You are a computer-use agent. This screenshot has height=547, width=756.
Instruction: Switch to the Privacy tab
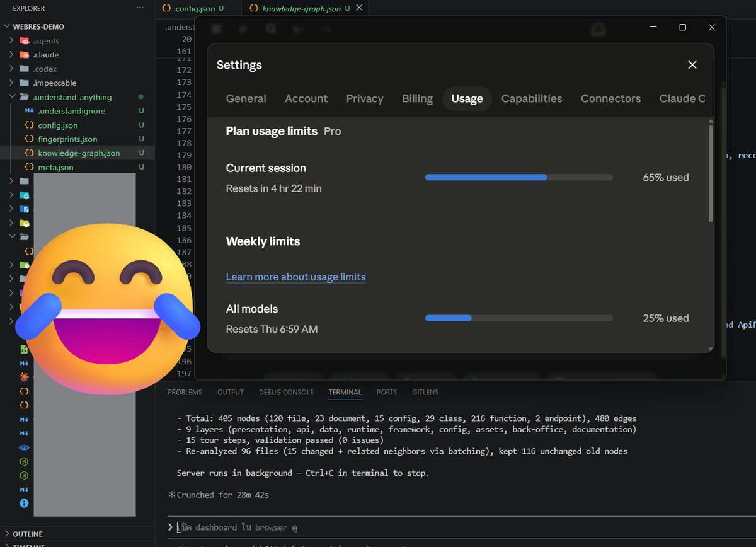click(365, 99)
